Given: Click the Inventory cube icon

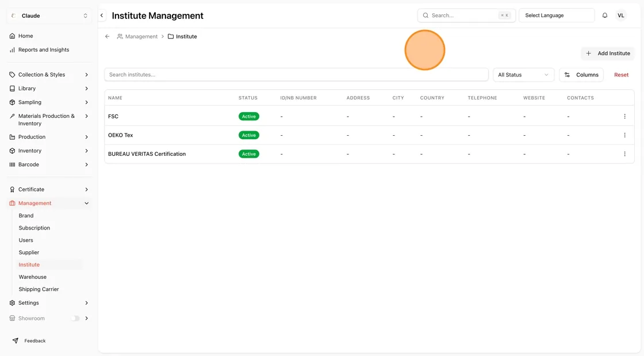Looking at the screenshot, I should pyautogui.click(x=12, y=151).
